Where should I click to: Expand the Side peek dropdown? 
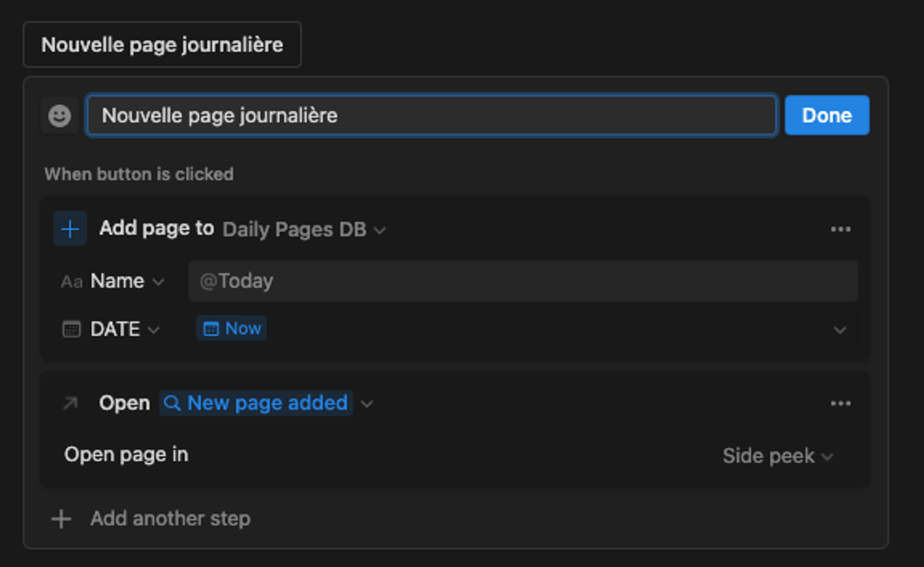click(x=778, y=456)
